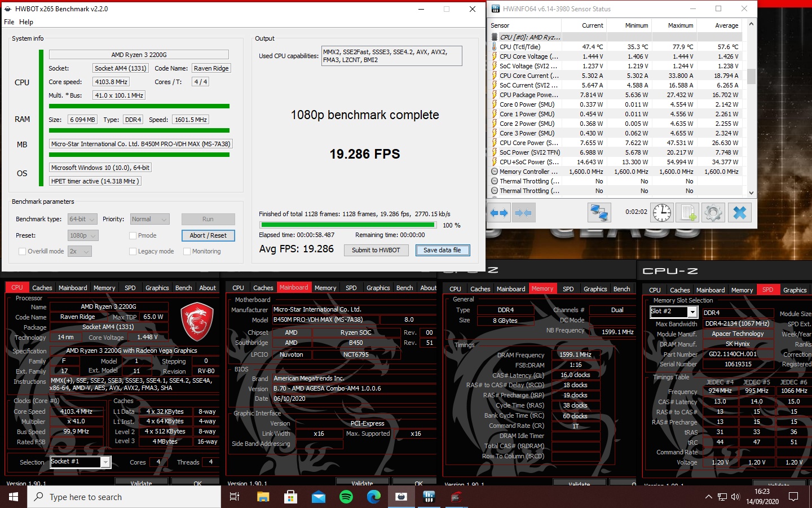Click the HWBOT x265 title bar app icon
The image size is (812, 508).
pos(8,9)
